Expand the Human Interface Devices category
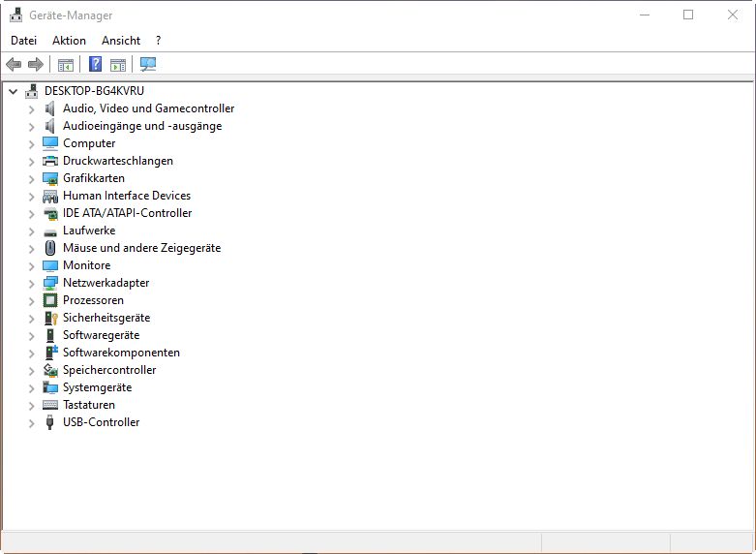756x554 pixels. click(31, 197)
